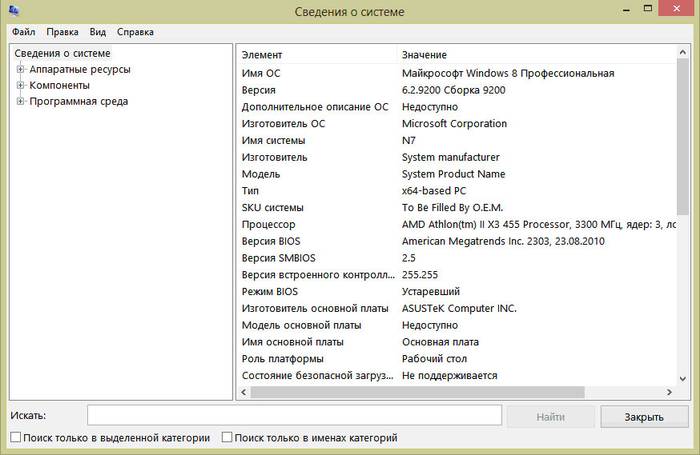This screenshot has width=700, height=455.
Task: Enable Поиск только в выделенной категории checkbox
Action: (16, 437)
